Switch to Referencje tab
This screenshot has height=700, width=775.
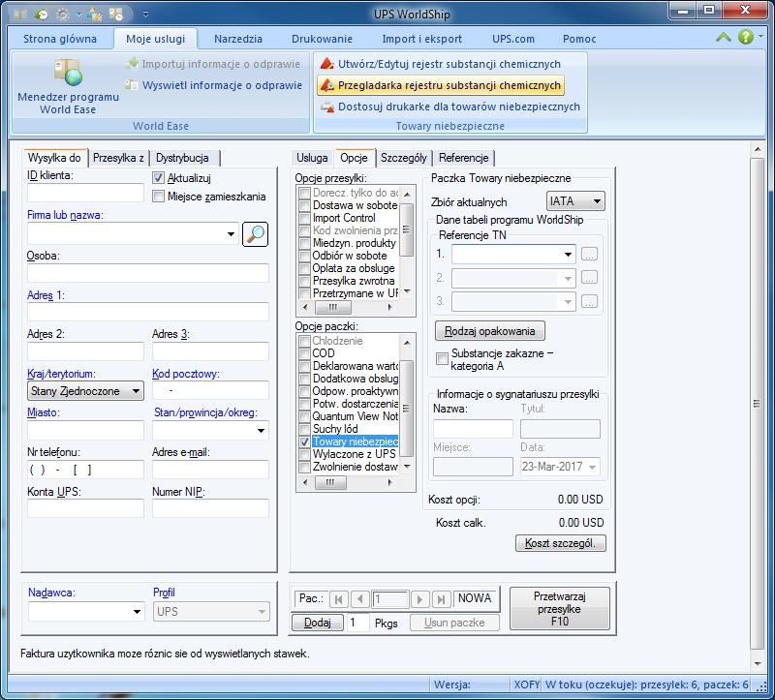click(464, 158)
